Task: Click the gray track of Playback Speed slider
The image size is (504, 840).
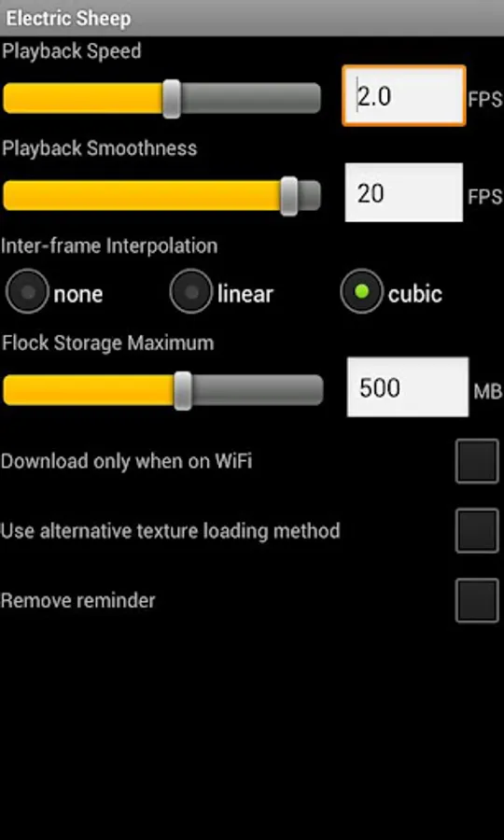Action: (x=251, y=99)
